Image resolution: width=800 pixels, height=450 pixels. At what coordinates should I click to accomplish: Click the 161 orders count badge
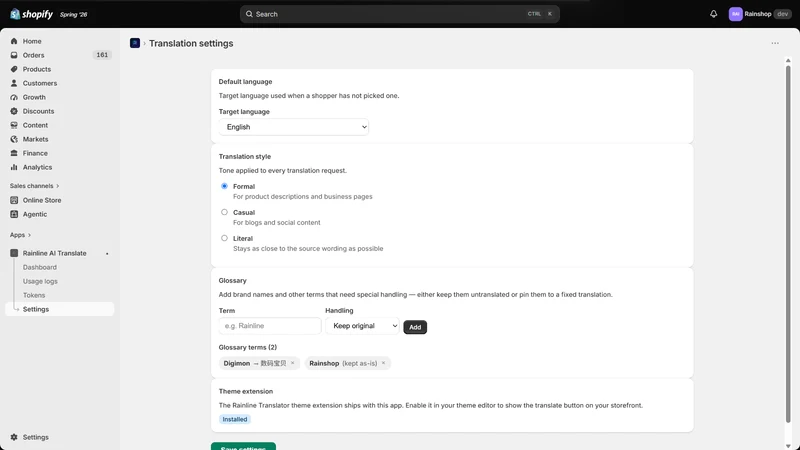(102, 55)
